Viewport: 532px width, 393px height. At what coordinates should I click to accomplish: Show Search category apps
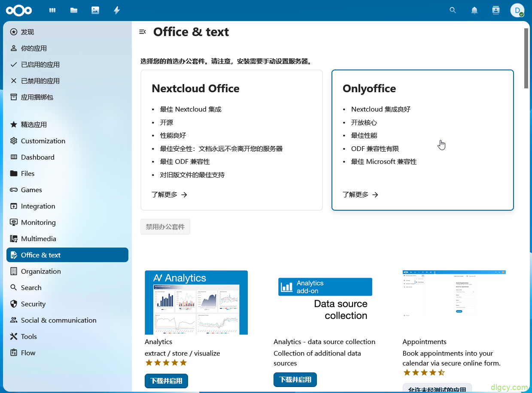point(67,287)
